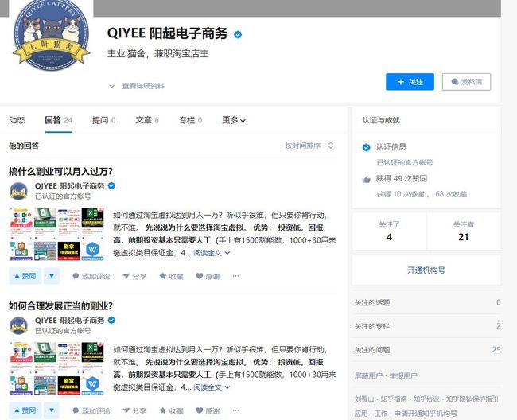The image size is (517, 420).
Task: Click thumbs-up icon beside 获得 49 次赞同
Action: [366, 179]
